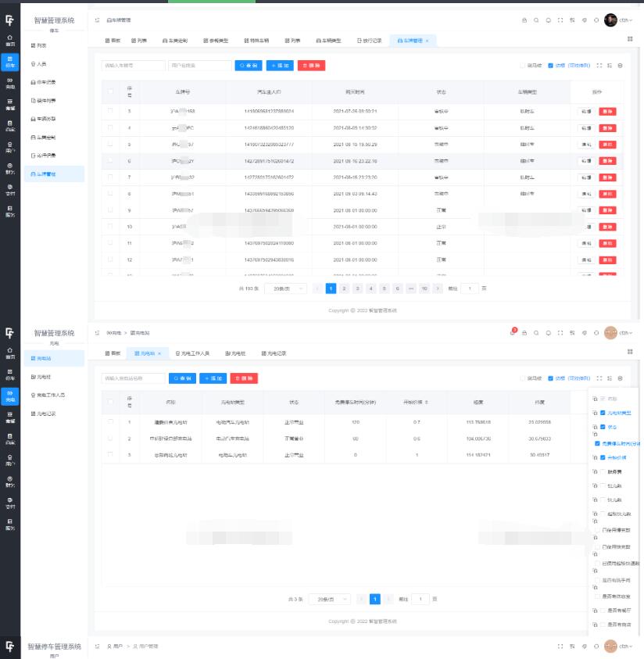Click the column settings gear above charging table
This screenshot has width=644, height=659.
coord(621,378)
